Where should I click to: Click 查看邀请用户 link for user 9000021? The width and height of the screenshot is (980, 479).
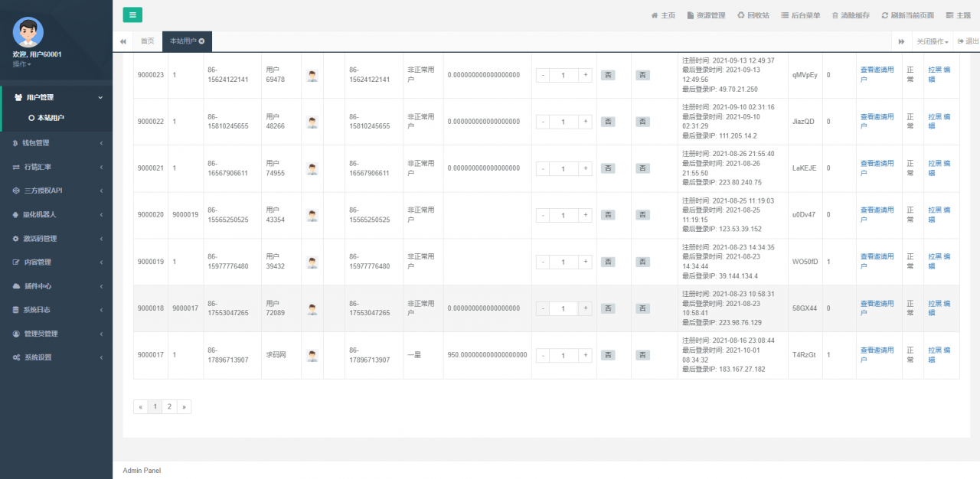click(877, 168)
